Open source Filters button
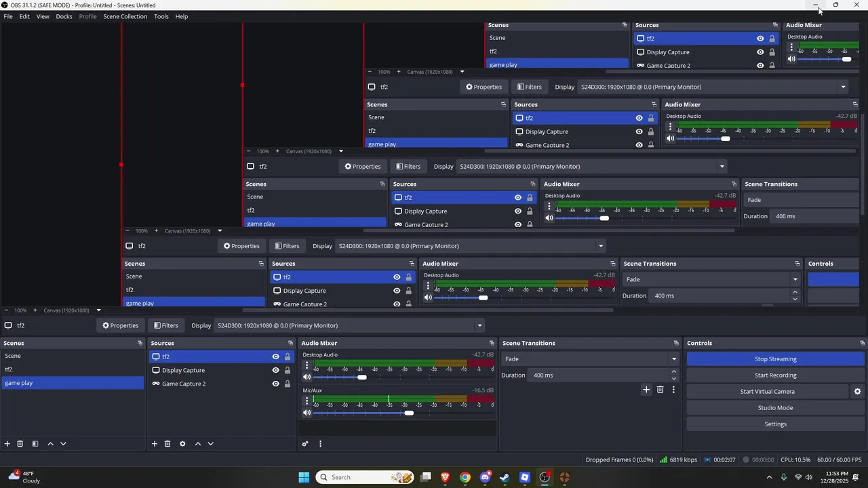This screenshot has height=488, width=868. [165, 325]
